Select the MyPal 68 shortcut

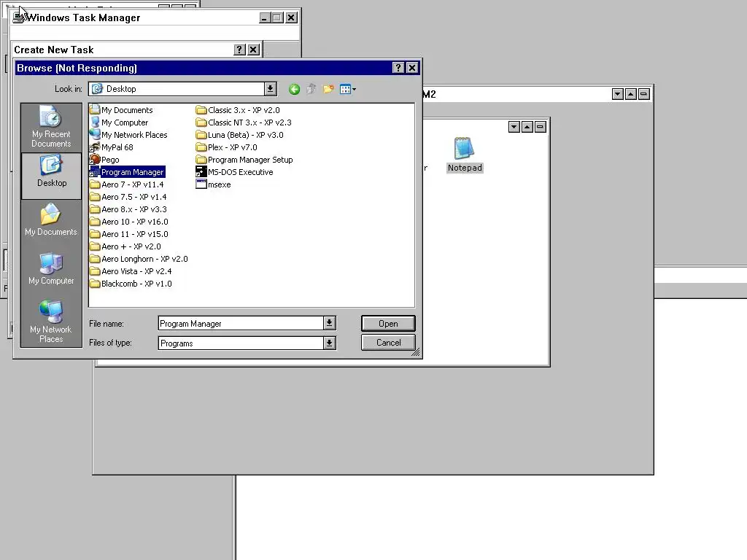pyautogui.click(x=112, y=147)
